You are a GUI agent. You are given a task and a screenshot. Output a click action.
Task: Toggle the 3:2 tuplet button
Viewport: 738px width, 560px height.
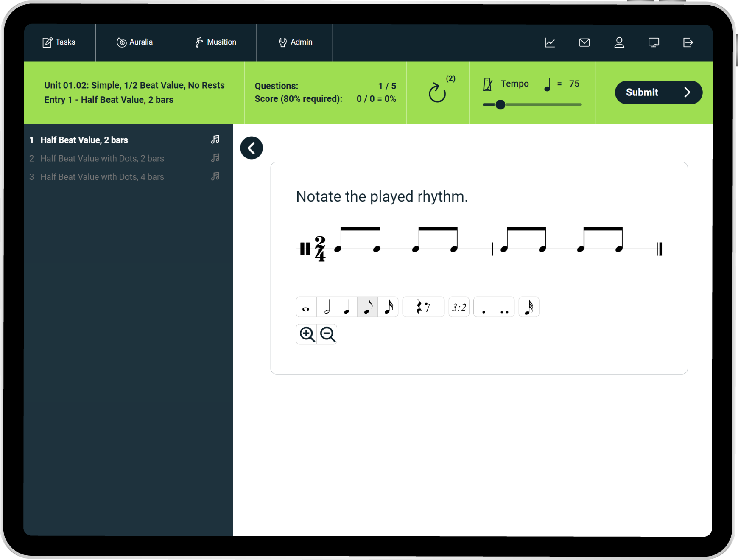459,307
